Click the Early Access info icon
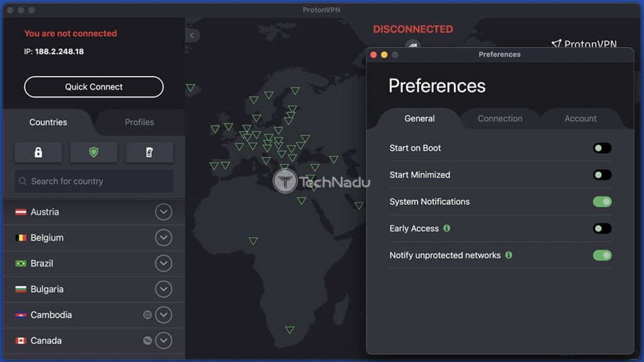Screen dimensions: 644x362 pyautogui.click(x=447, y=228)
